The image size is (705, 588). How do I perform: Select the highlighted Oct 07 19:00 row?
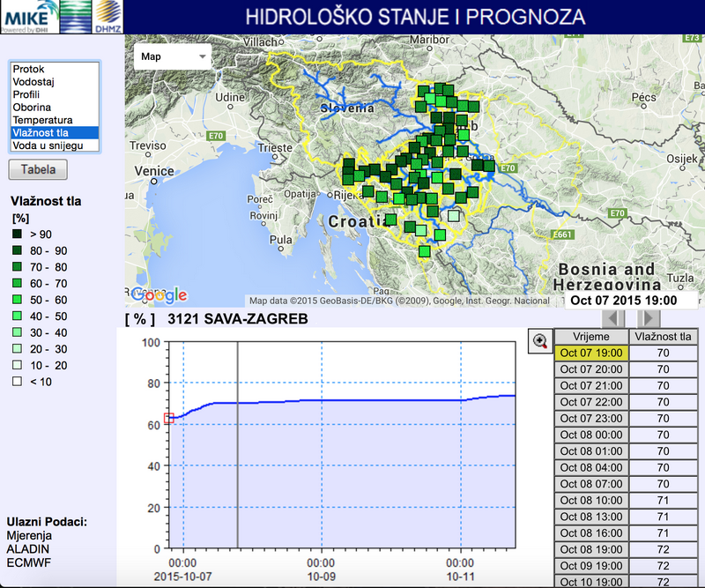click(x=590, y=353)
